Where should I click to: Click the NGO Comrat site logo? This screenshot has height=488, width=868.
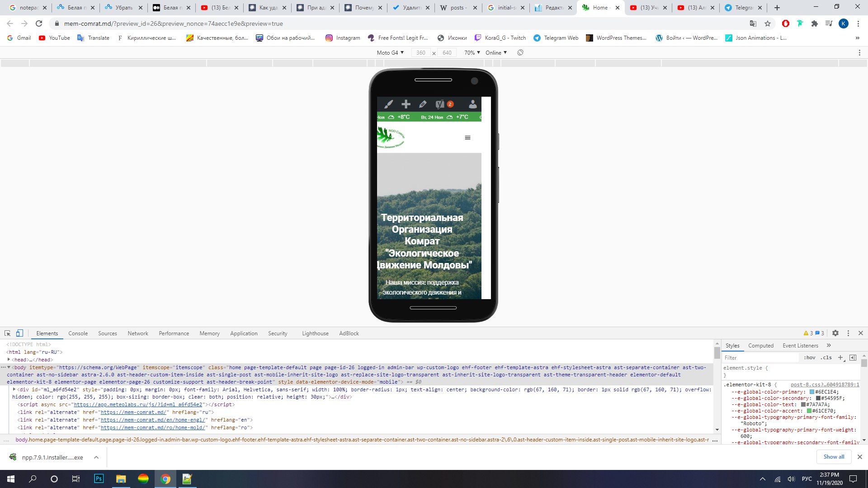pyautogui.click(x=391, y=137)
